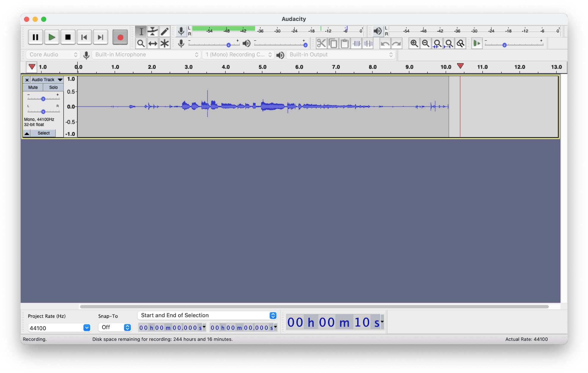Stop the recording

coord(68,37)
